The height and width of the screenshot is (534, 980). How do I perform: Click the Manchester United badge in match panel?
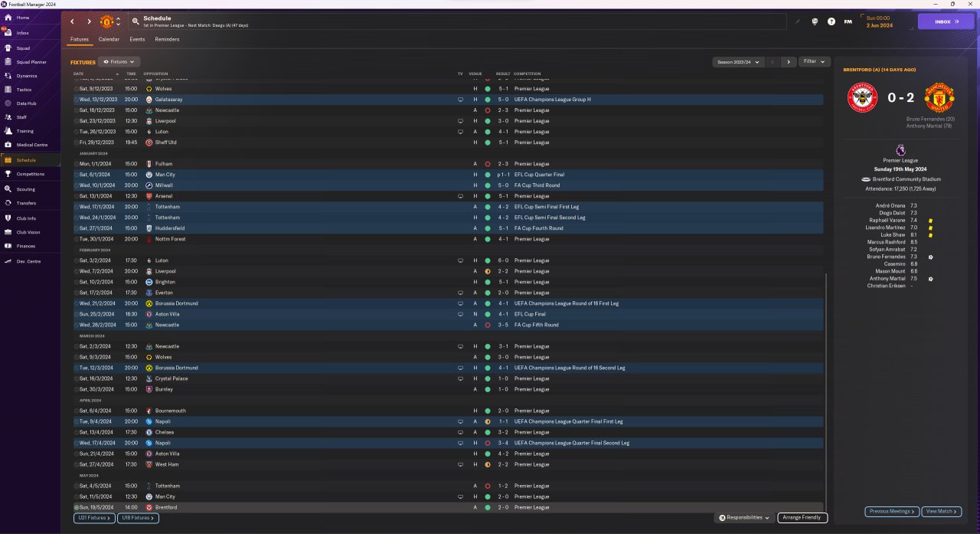(x=939, y=98)
